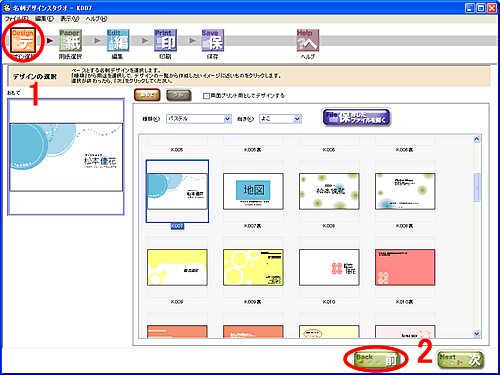Click the scrollbar up arrow of design list
Viewport: 500px width, 375px height.
tap(477, 139)
